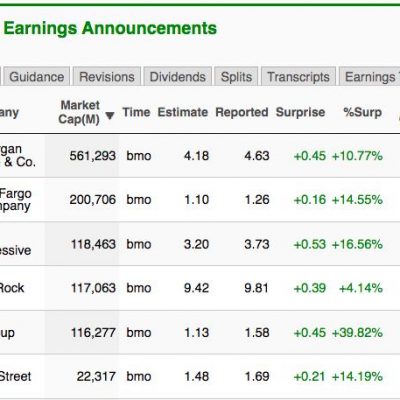
Task: Click the Market Cap sort arrow icon
Action: [110, 116]
